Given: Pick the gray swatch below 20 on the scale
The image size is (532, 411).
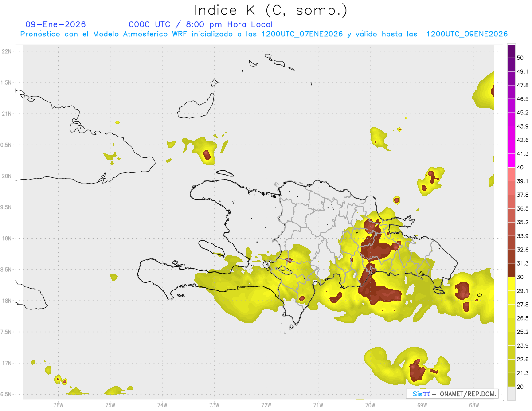Looking at the screenshot, I should pos(512,394).
